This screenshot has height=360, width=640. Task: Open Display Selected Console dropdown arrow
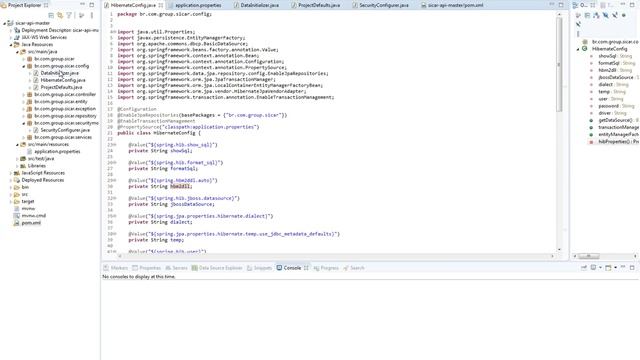point(600,268)
